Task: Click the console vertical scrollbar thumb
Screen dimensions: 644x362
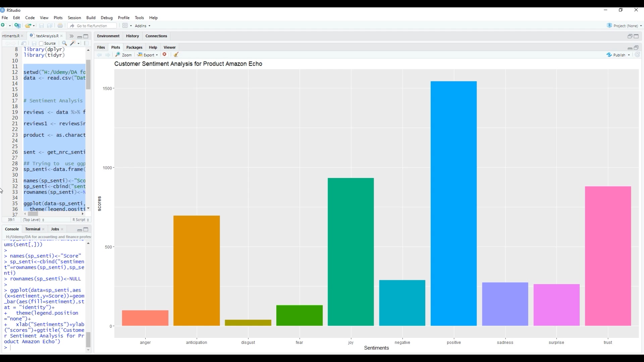Action: [x=88, y=340]
